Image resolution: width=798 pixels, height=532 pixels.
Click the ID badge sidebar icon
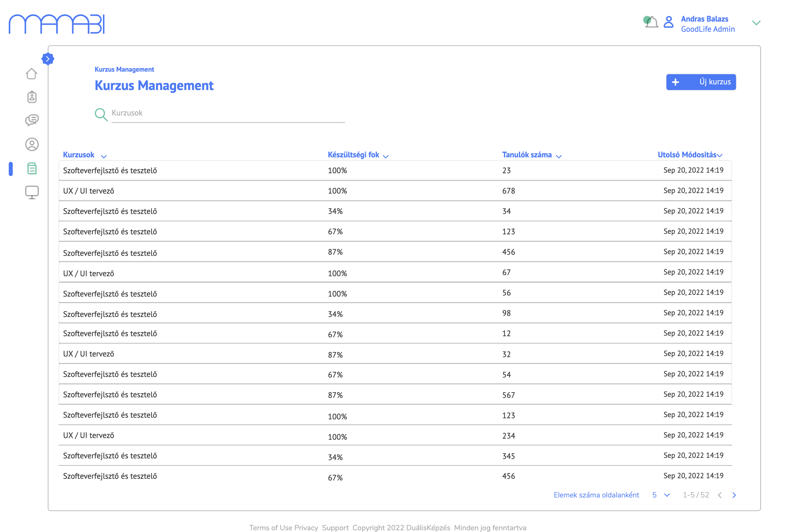(32, 97)
